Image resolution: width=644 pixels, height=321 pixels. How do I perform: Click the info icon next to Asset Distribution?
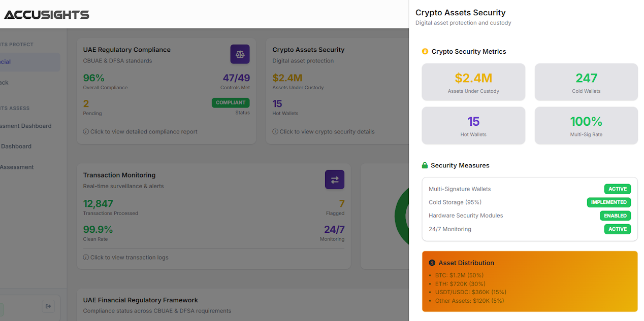[432, 263]
